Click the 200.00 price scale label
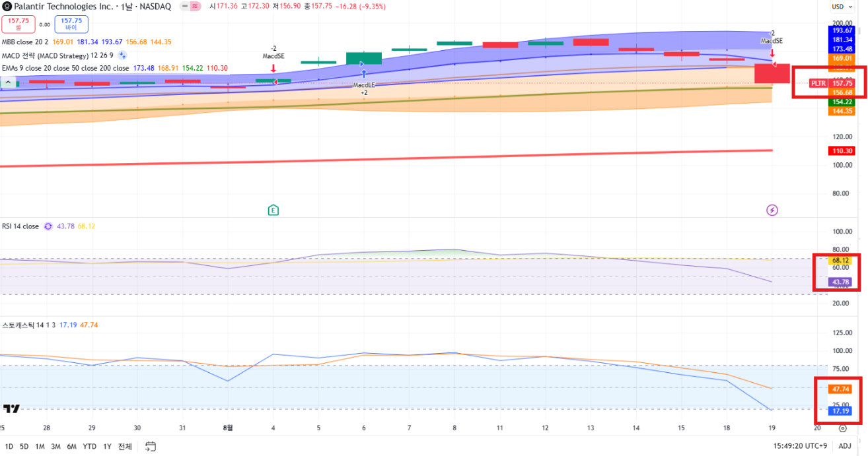The image size is (868, 456). coord(843,22)
